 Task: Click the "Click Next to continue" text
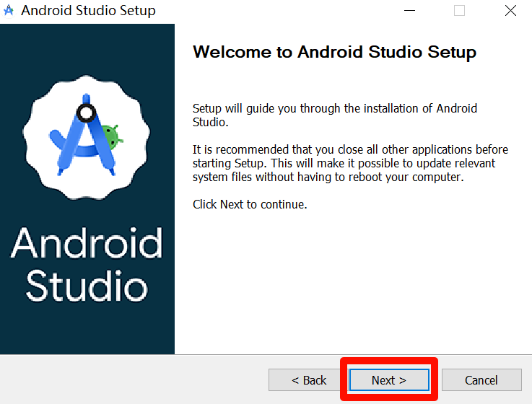point(250,204)
